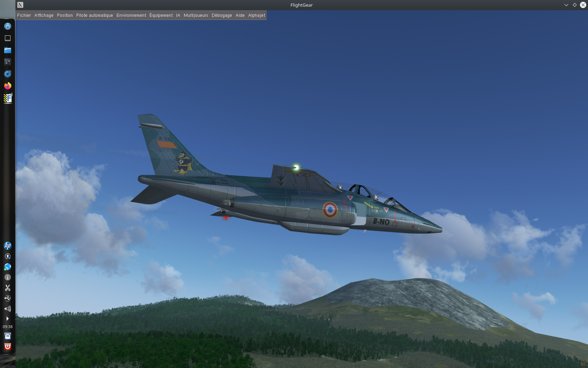Open the blue file manager folder icon

pos(7,50)
